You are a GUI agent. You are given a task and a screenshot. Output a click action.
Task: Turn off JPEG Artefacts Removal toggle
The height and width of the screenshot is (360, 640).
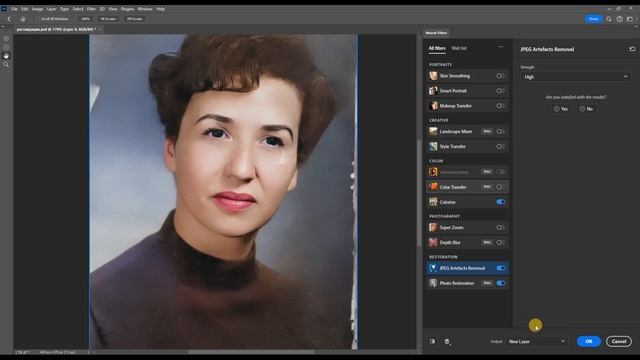click(500, 268)
